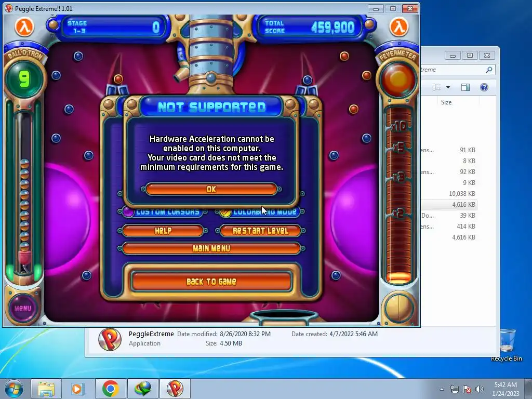Click the Peggle taskbar icon
The height and width of the screenshot is (399, 532).
click(175, 389)
